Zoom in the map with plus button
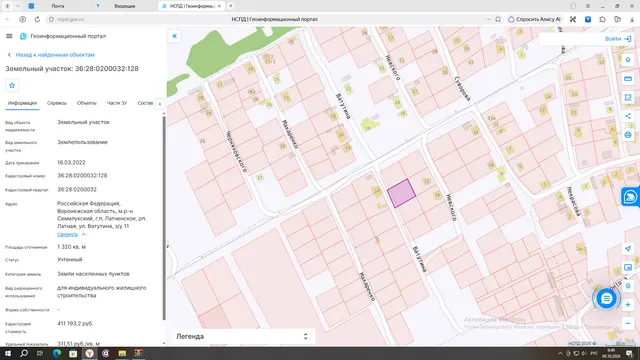 (x=628, y=305)
